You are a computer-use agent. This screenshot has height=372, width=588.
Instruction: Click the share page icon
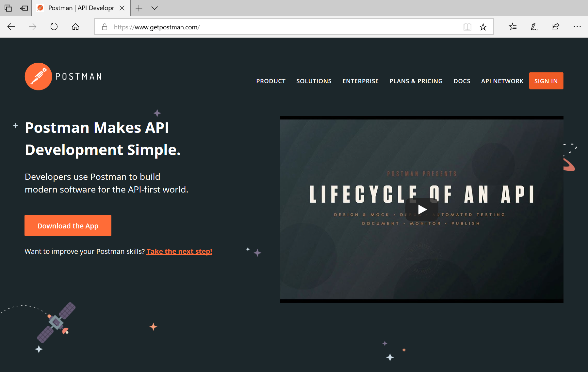tap(555, 27)
